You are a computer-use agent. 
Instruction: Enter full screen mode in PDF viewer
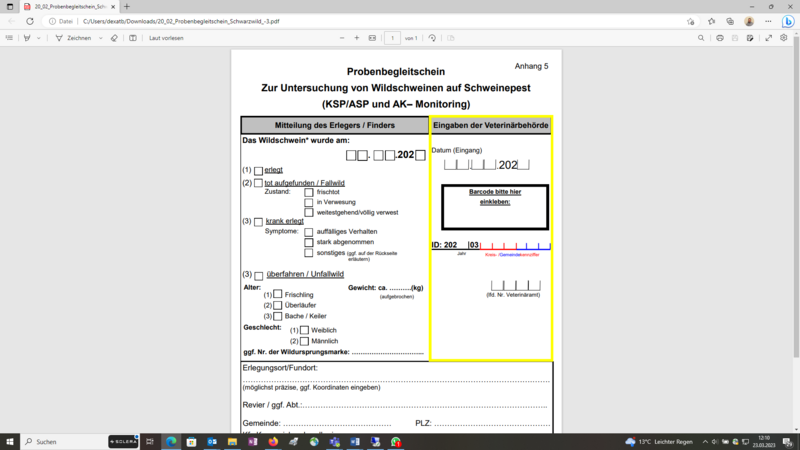[x=768, y=38]
